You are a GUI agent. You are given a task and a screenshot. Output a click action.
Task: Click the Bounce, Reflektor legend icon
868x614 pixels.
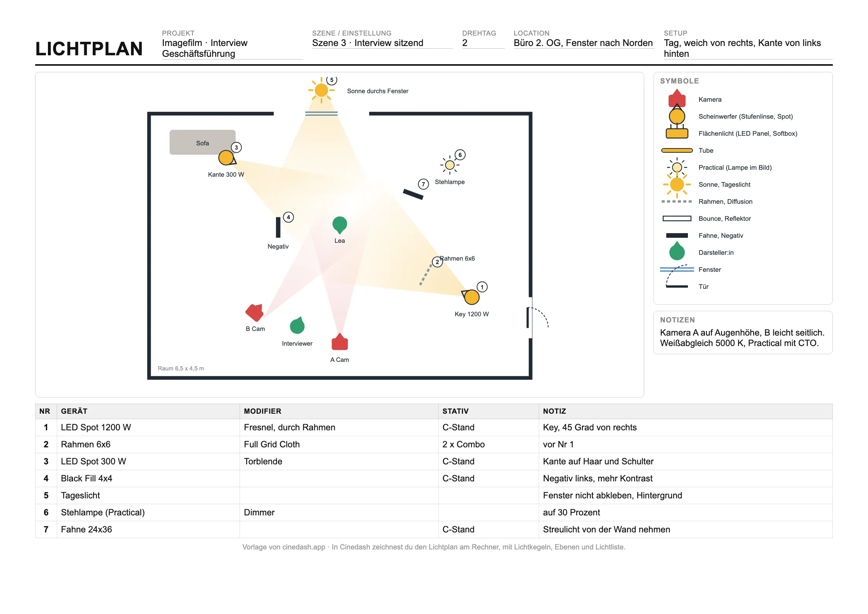677,218
